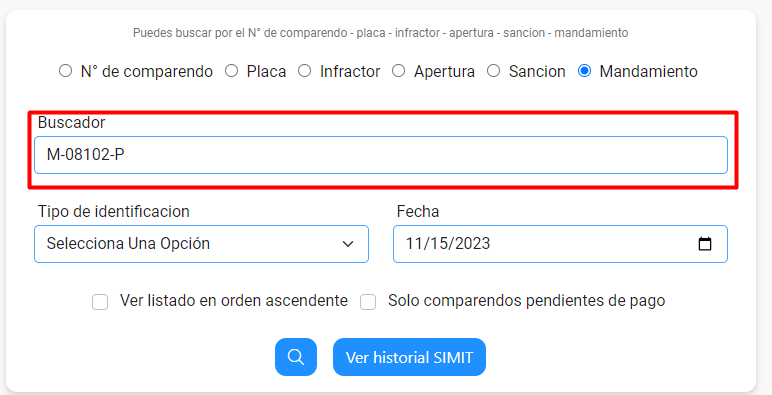This screenshot has height=395, width=772.
Task: Click the Ver historial SIMIT button
Action: pos(409,357)
